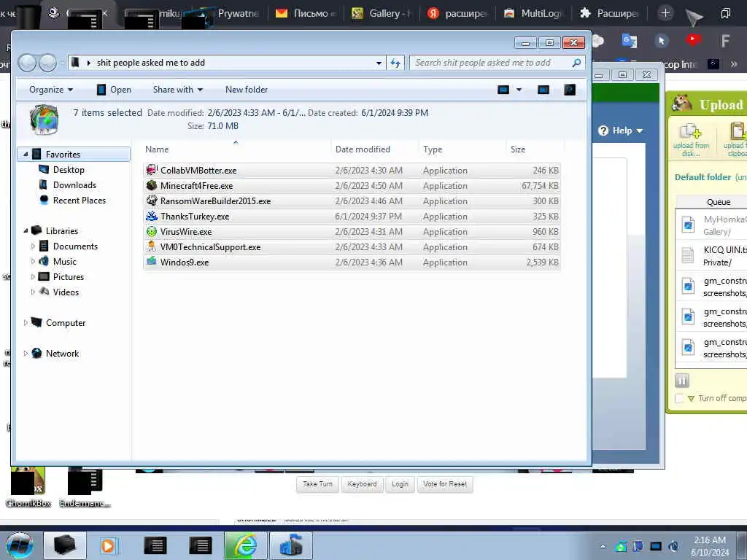Switch to Яндекс расширения tab
Screen dimensions: 747x560
coord(457,13)
